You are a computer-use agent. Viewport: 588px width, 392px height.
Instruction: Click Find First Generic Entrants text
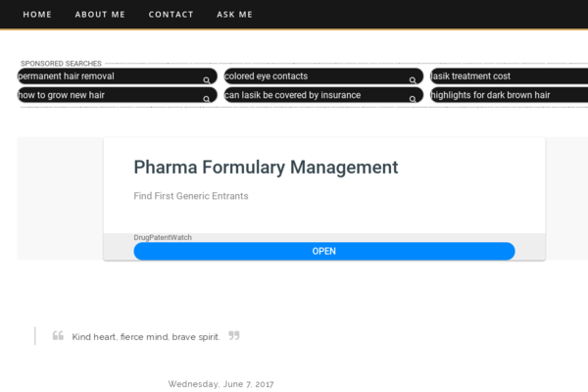(x=191, y=196)
